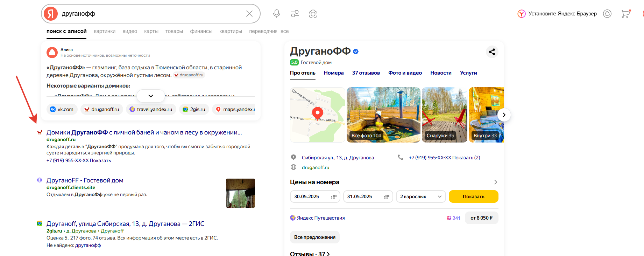Share the ДруганоФФ card

492,52
